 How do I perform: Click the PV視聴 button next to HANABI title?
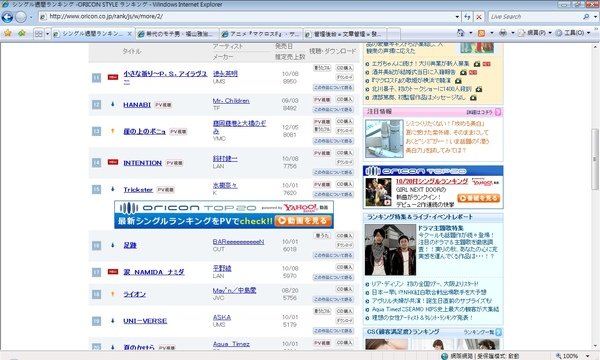click(163, 105)
